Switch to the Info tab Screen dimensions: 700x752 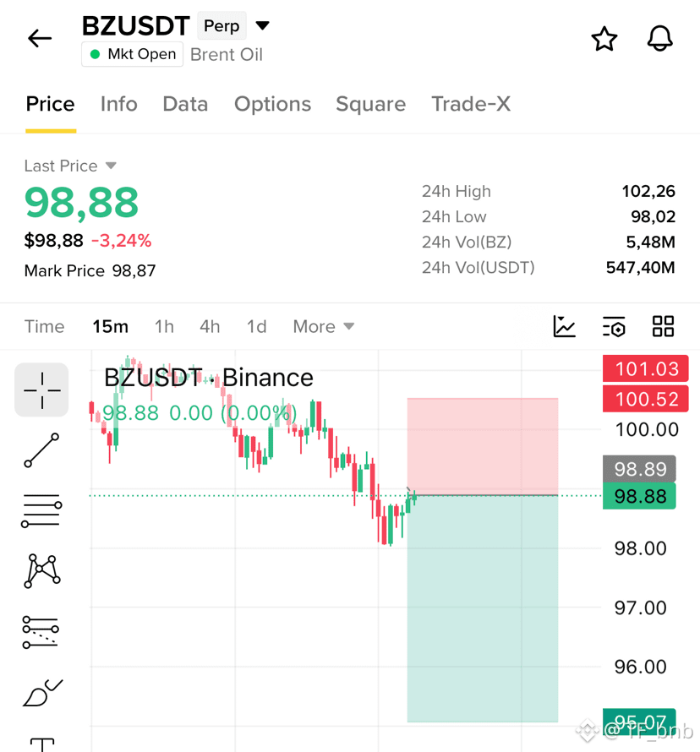pyautogui.click(x=118, y=104)
